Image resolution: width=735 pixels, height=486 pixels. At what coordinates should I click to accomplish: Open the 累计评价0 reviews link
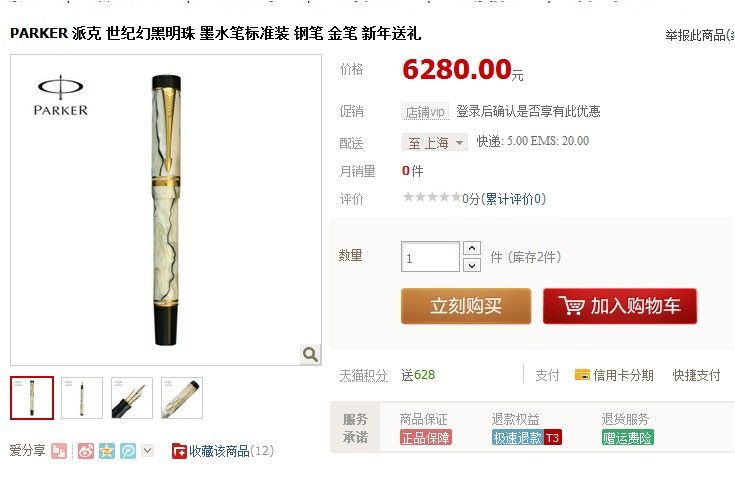click(513, 199)
